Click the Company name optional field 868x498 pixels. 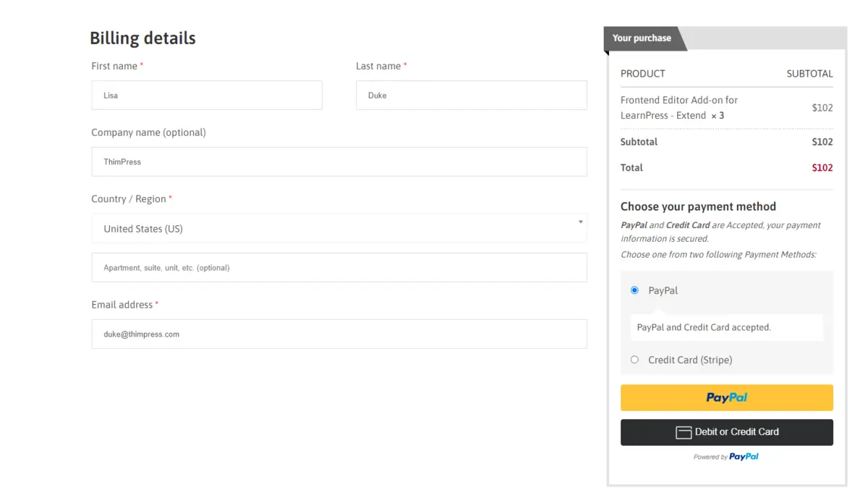(339, 161)
